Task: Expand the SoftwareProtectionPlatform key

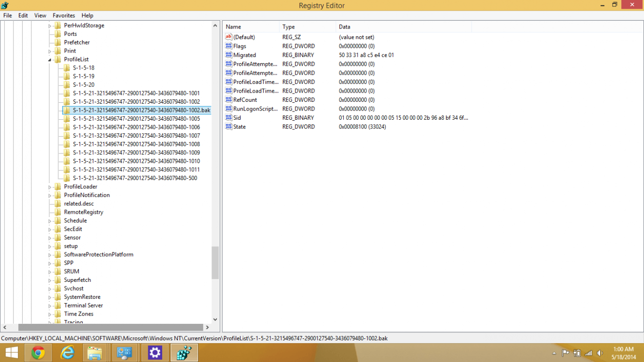Action: coord(50,255)
